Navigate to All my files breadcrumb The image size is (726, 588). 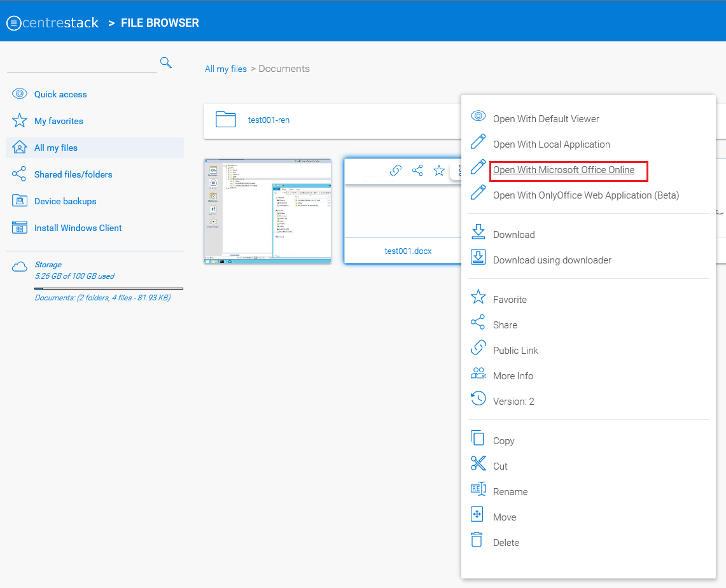pyautogui.click(x=225, y=69)
